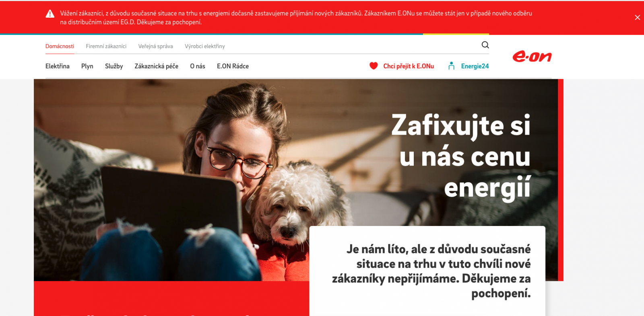Viewport: 644px width, 316px height.
Task: Click the red heart icon
Action: click(x=374, y=66)
